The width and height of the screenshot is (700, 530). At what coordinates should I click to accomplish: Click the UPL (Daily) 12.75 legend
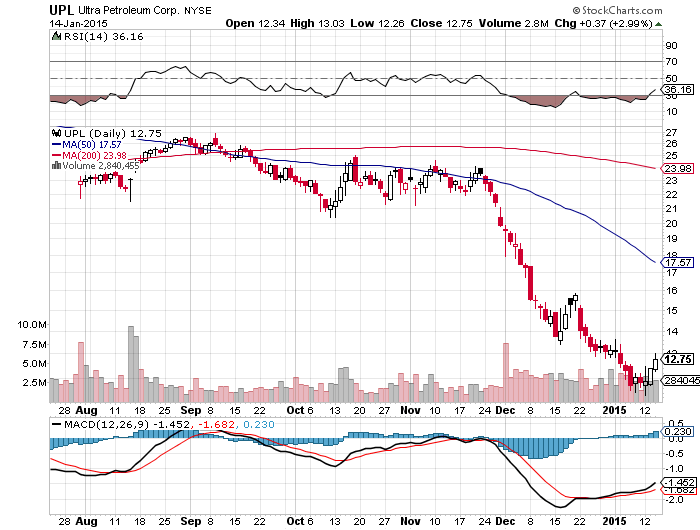(112, 134)
